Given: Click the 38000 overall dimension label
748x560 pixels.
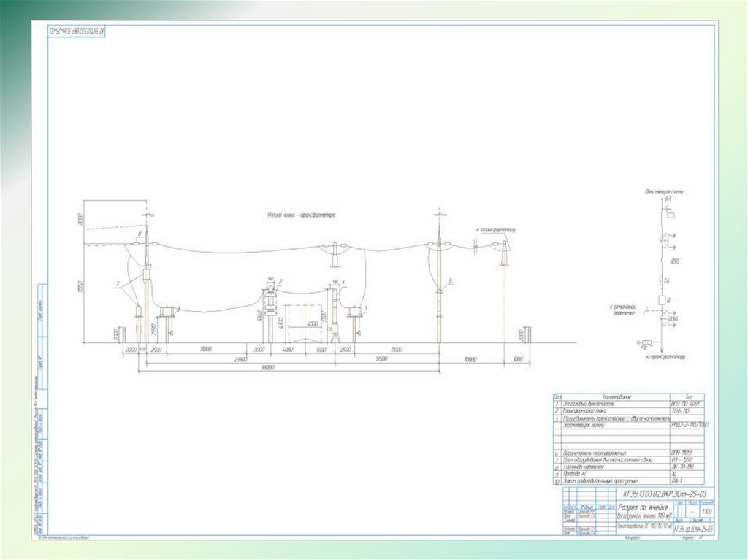Looking at the screenshot, I should click(267, 368).
